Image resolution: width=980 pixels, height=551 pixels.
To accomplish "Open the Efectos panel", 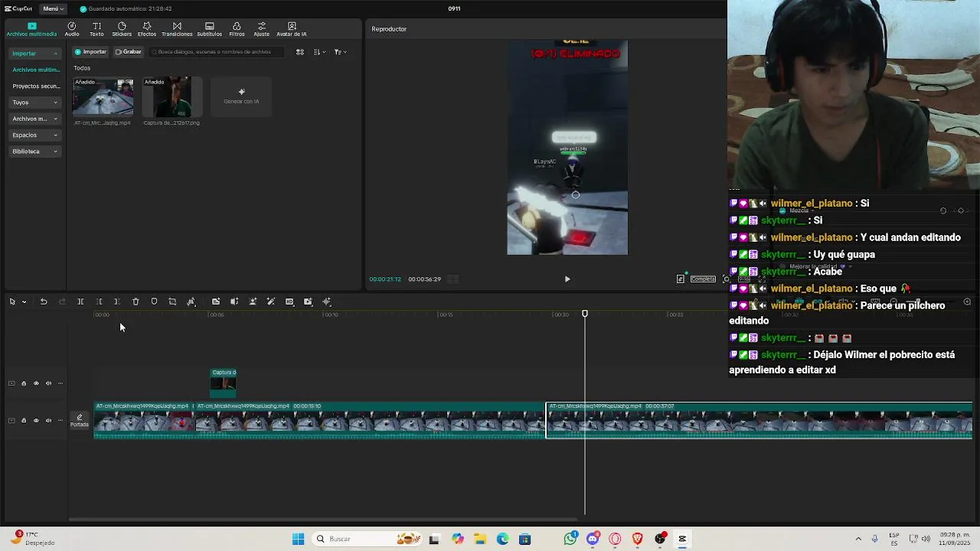I will pos(147,29).
